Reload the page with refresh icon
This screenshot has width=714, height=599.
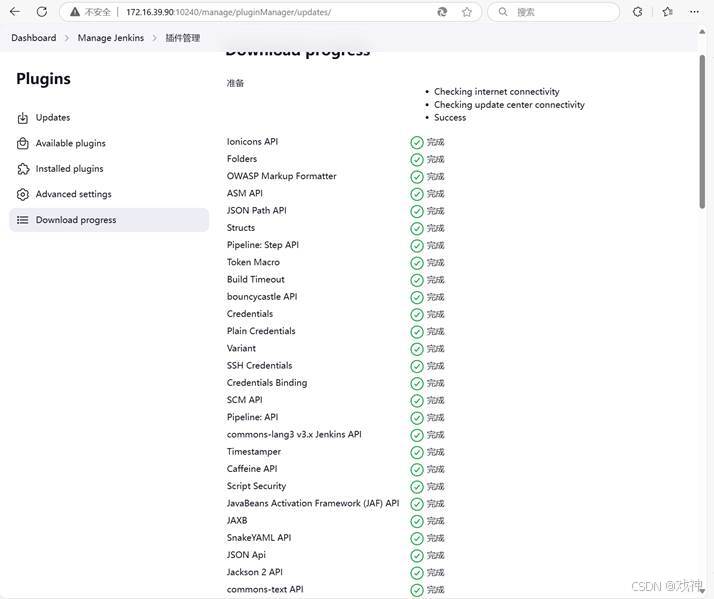tap(42, 12)
